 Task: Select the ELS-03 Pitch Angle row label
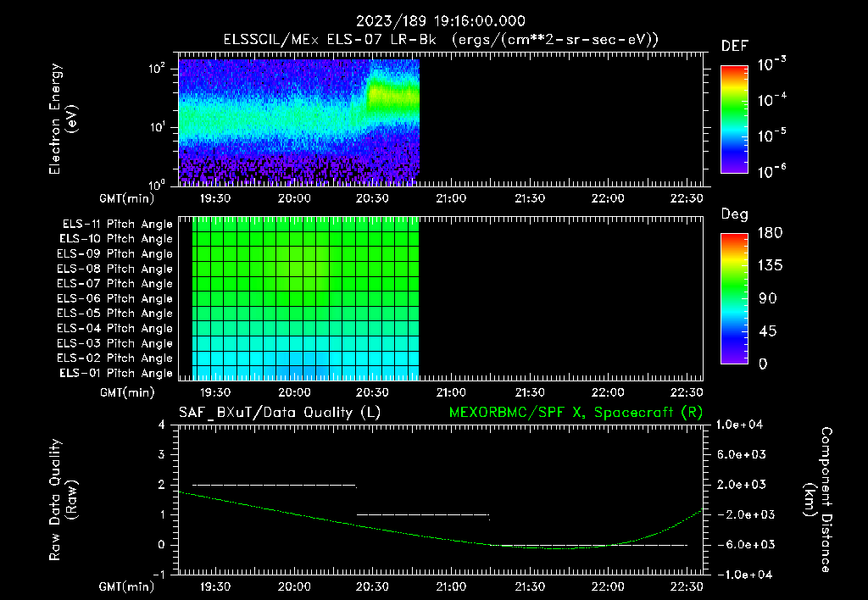pyautogui.click(x=114, y=343)
